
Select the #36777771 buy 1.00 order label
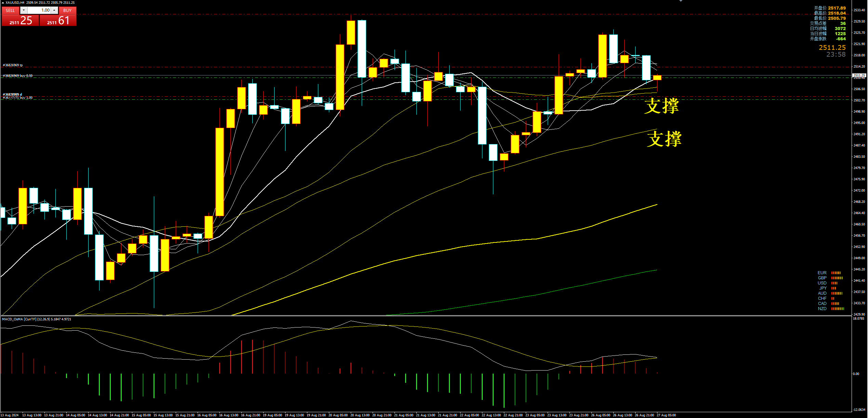coord(18,98)
